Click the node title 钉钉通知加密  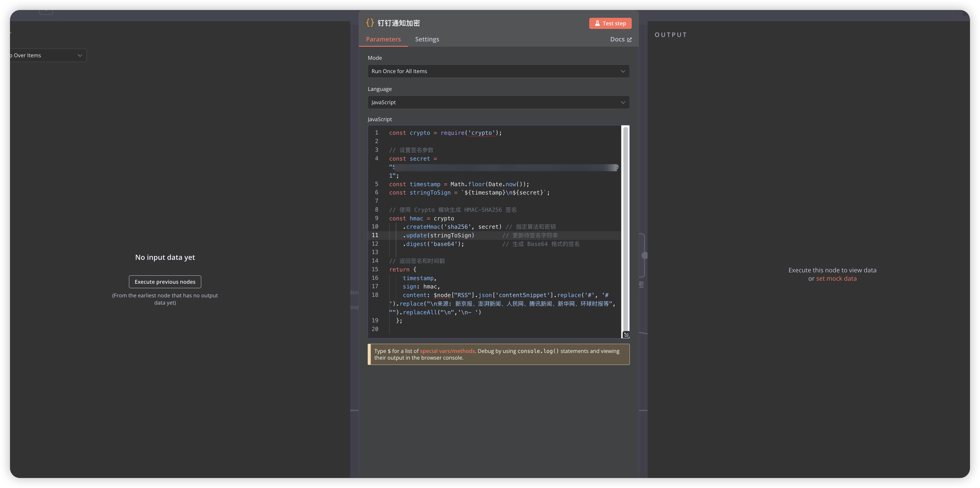[398, 23]
